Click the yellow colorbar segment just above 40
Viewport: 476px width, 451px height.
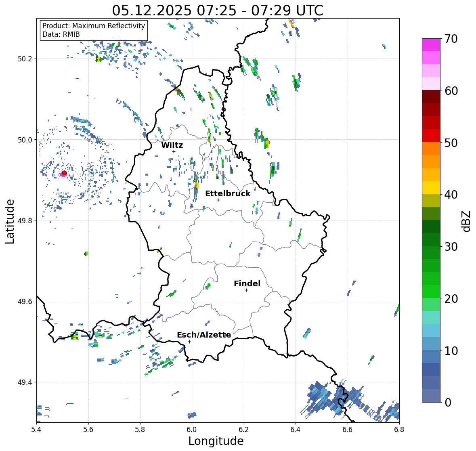click(x=431, y=188)
